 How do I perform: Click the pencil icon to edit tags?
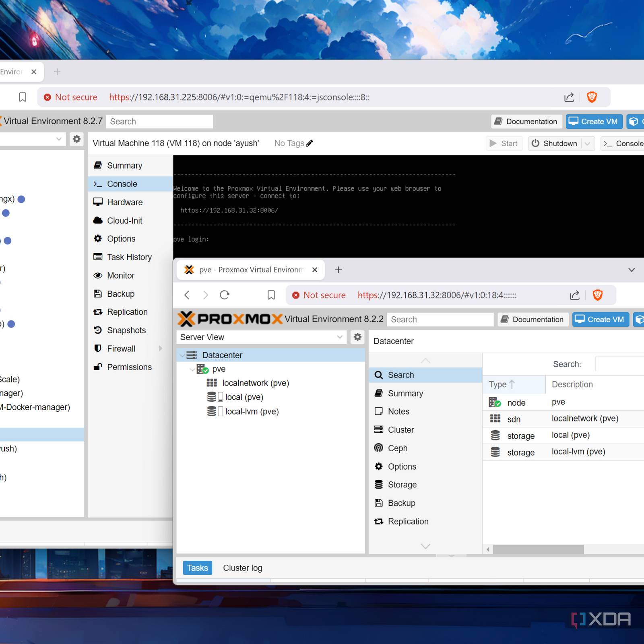310,143
